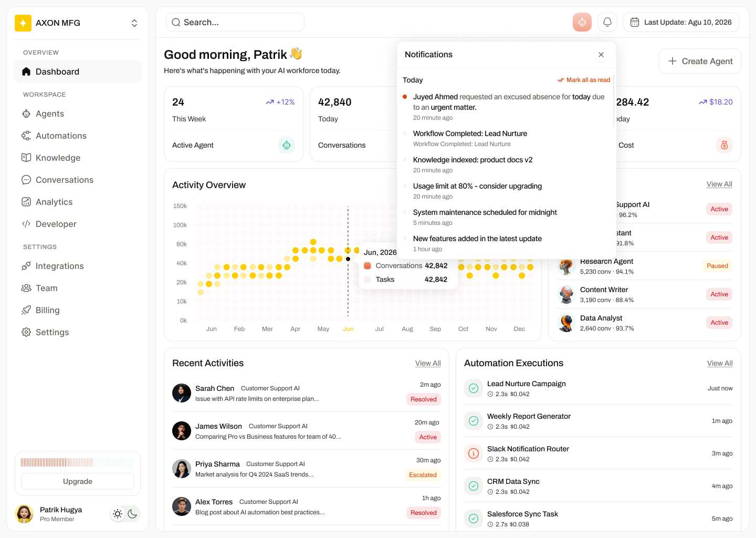This screenshot has width=756, height=538.
Task: Click the calendar icon beside Last Update
Action: 635,22
